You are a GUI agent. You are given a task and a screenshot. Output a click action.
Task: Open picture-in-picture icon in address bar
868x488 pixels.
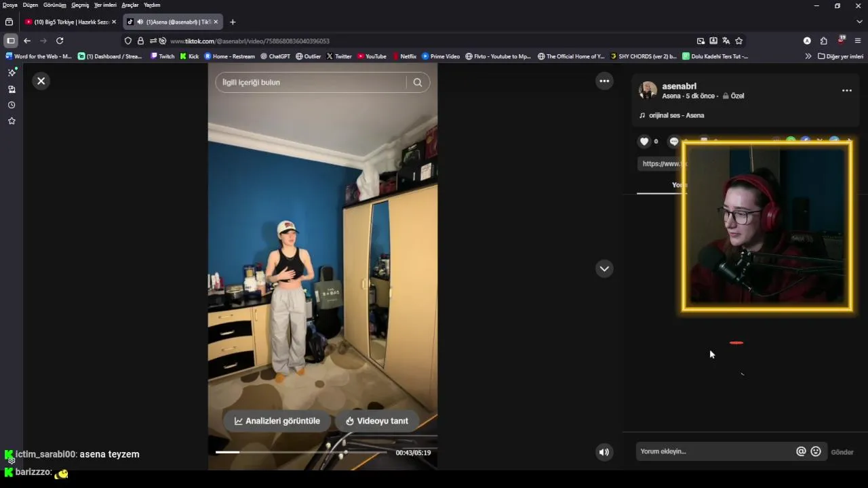701,41
